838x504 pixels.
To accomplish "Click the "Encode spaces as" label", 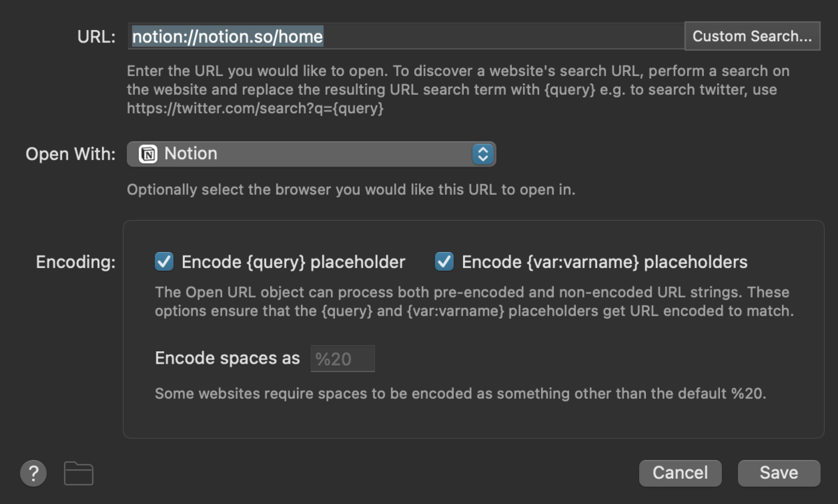I will click(x=227, y=359).
